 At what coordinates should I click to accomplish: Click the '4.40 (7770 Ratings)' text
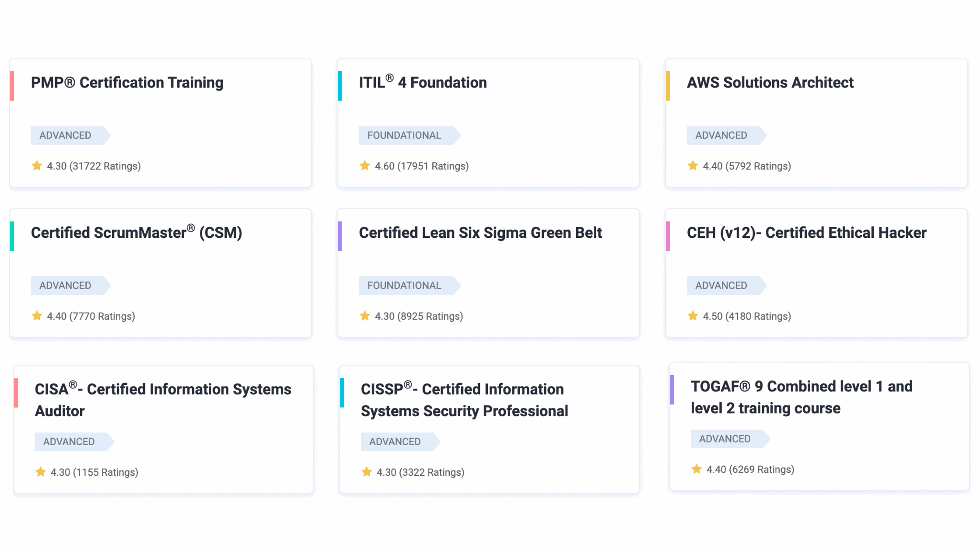(x=91, y=316)
